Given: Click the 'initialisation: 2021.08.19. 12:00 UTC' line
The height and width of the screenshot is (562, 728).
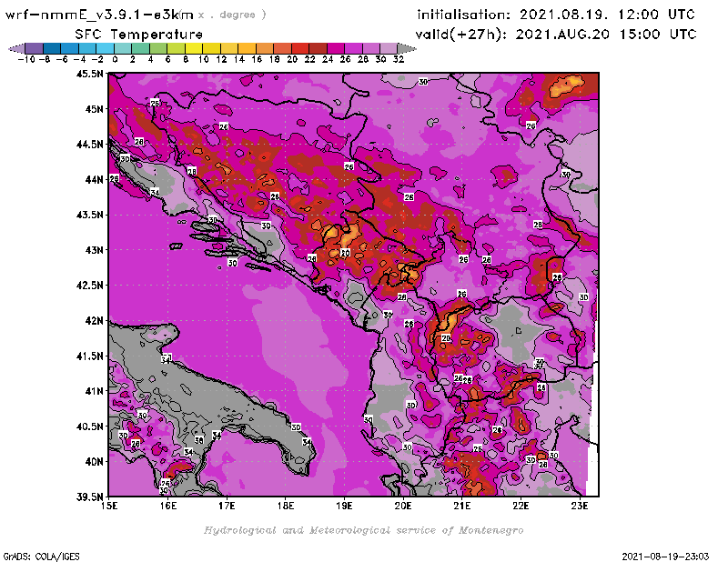Looking at the screenshot, I should pyautogui.click(x=556, y=15).
